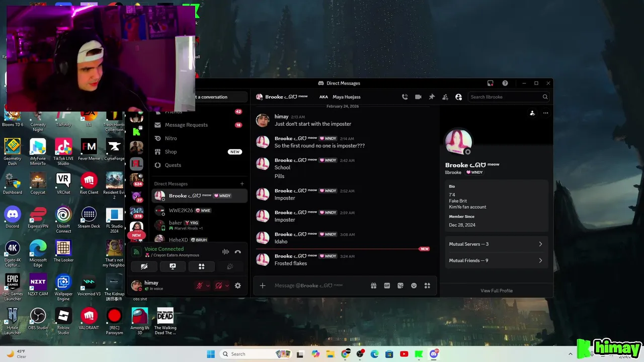Add friends to DM icon
644x362 pixels.
[445, 97]
